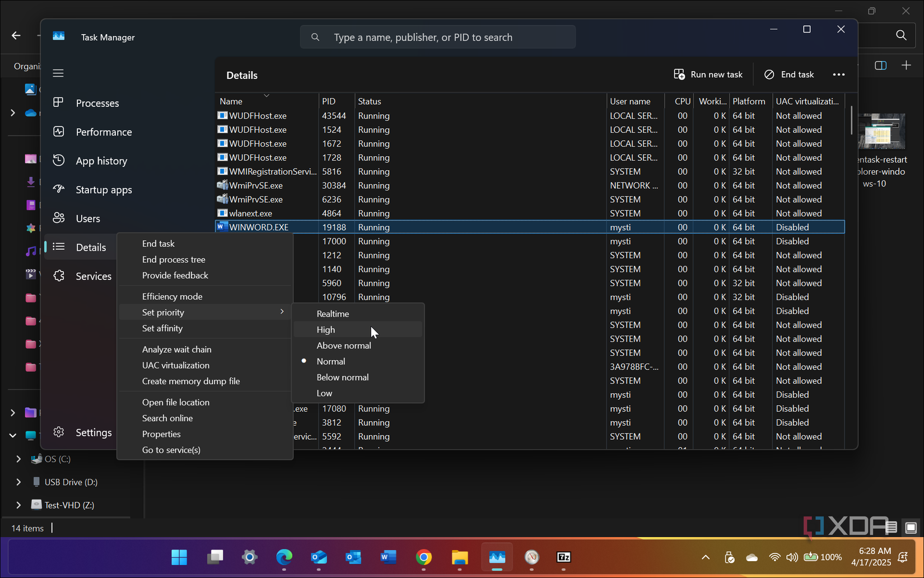Screen dimensions: 924x578
Task: Open Microsoft Edge from the taskbar
Action: tap(284, 557)
